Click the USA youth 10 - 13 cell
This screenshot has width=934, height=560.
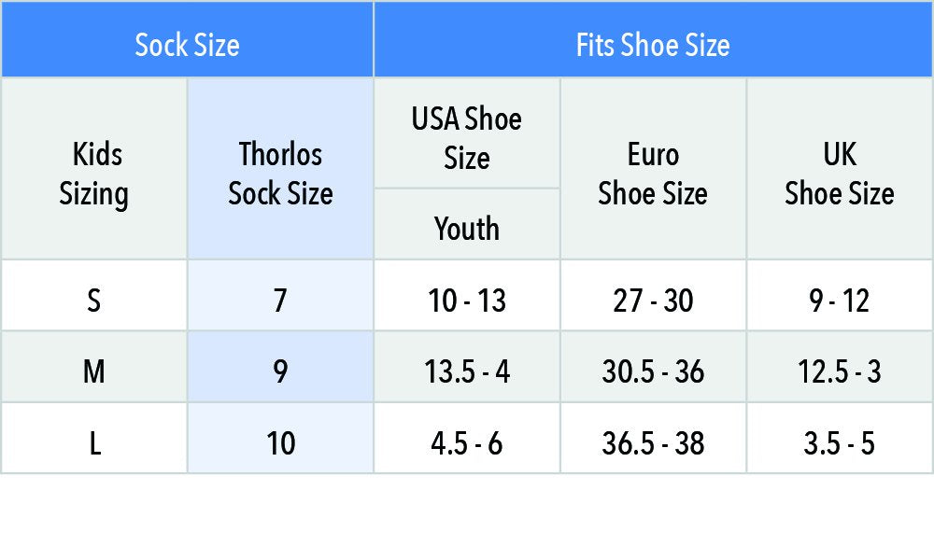(x=466, y=300)
